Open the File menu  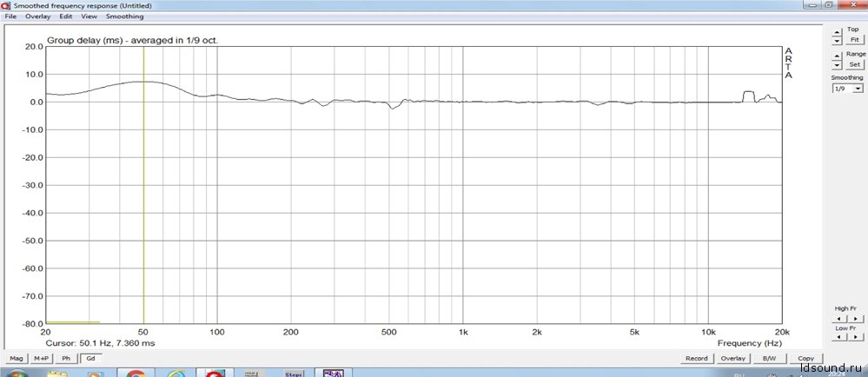(x=10, y=17)
